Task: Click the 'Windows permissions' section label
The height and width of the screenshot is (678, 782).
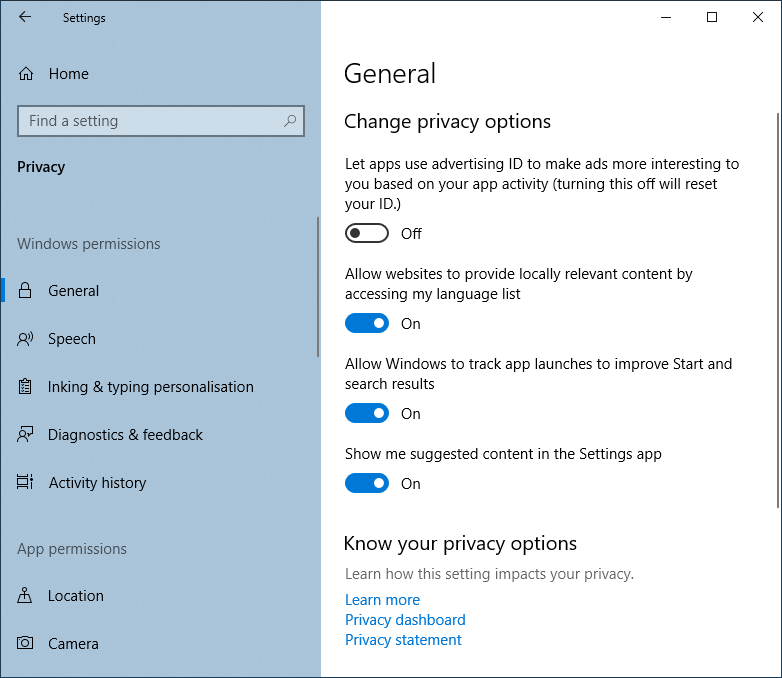Action: click(x=89, y=243)
